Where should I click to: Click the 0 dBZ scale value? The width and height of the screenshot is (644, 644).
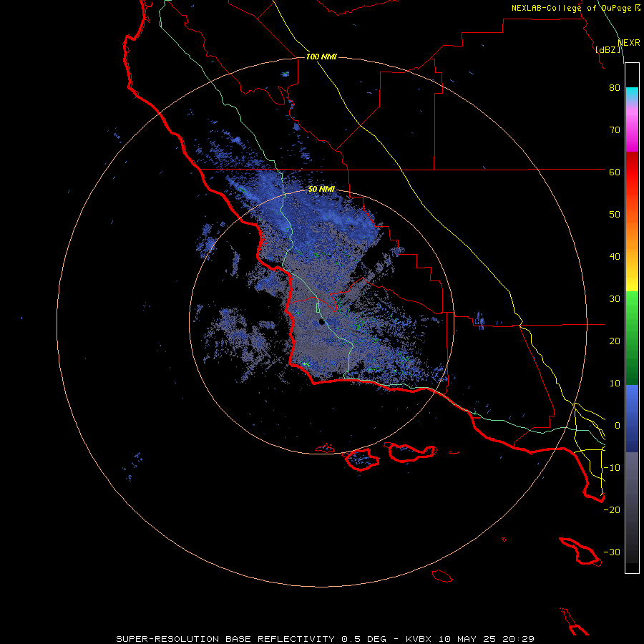[x=618, y=426]
